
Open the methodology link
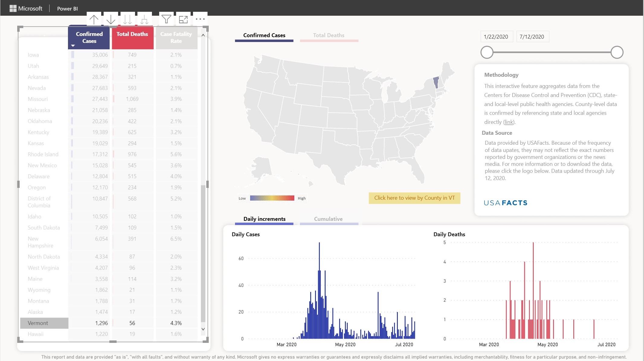509,122
